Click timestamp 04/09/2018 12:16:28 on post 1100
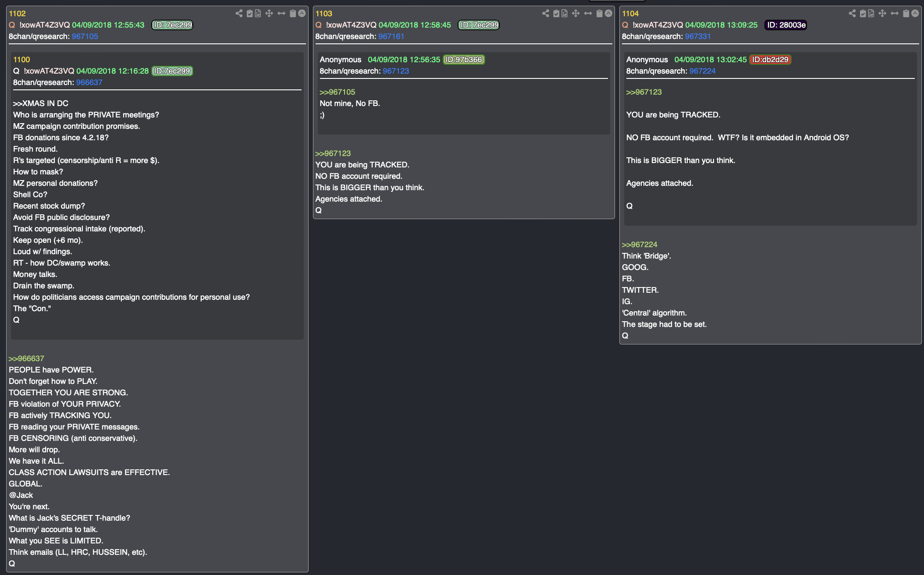 tap(113, 71)
